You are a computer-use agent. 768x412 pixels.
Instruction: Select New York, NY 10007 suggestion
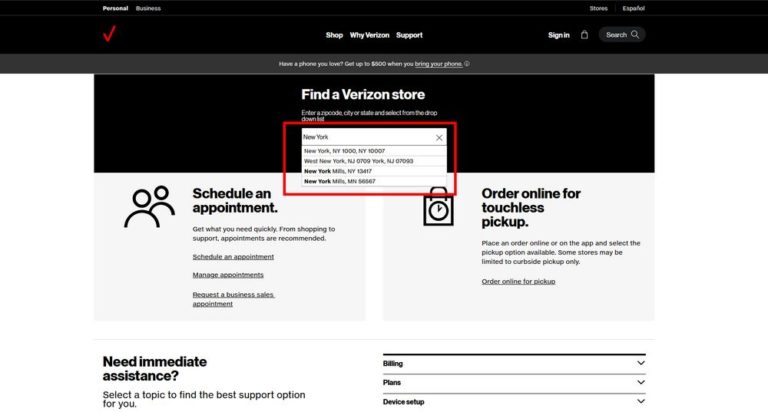(345, 151)
